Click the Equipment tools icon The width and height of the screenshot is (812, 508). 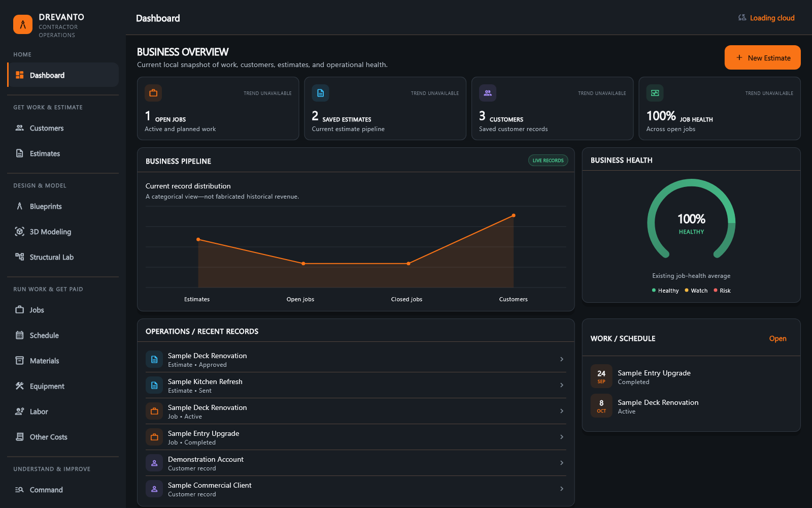coord(20,386)
